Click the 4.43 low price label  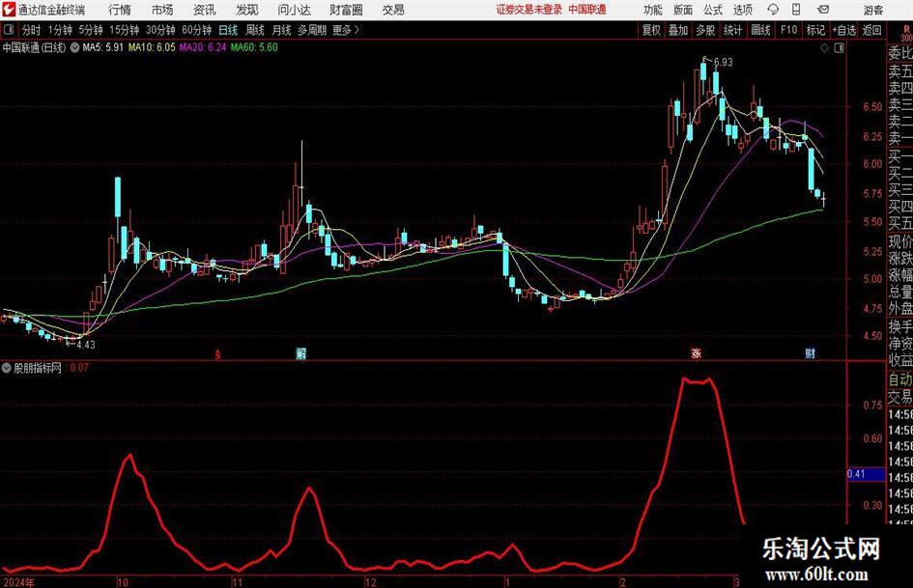click(x=86, y=345)
